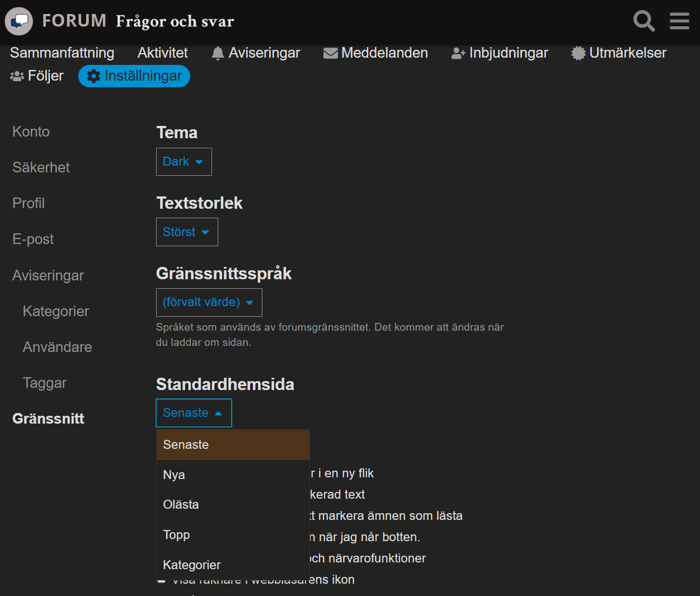The height and width of the screenshot is (596, 700).
Task: Click the Utmärkelser badge icon
Action: (x=578, y=53)
